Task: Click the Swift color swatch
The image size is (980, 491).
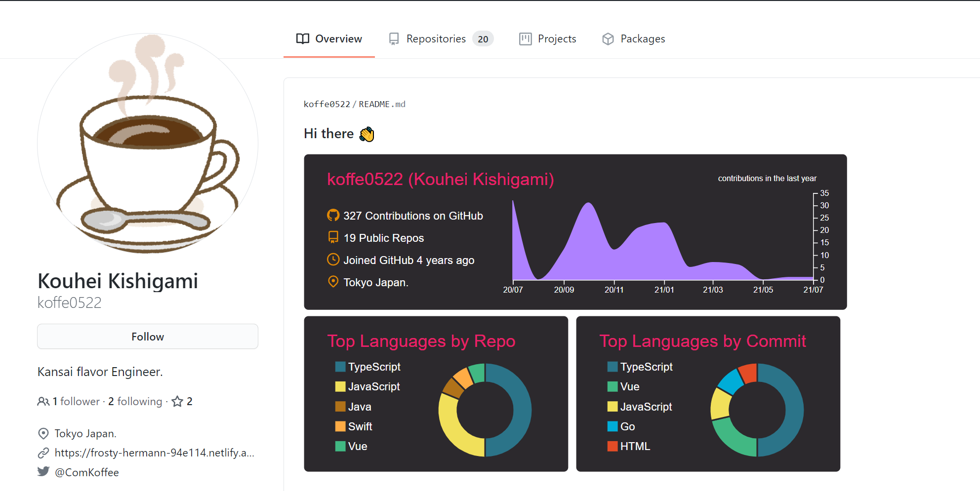Action: [x=340, y=426]
